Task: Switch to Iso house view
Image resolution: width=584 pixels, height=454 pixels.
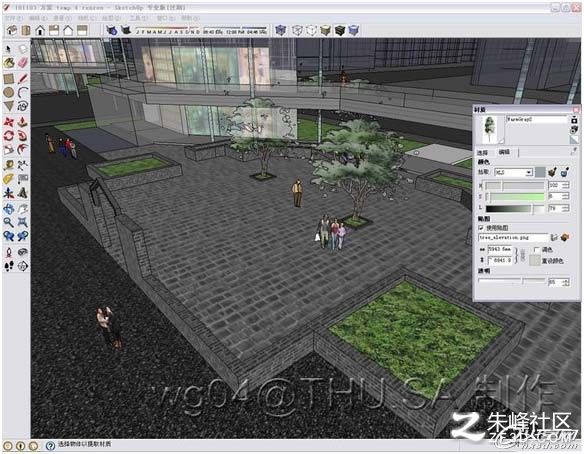Action: pyautogui.click(x=12, y=30)
